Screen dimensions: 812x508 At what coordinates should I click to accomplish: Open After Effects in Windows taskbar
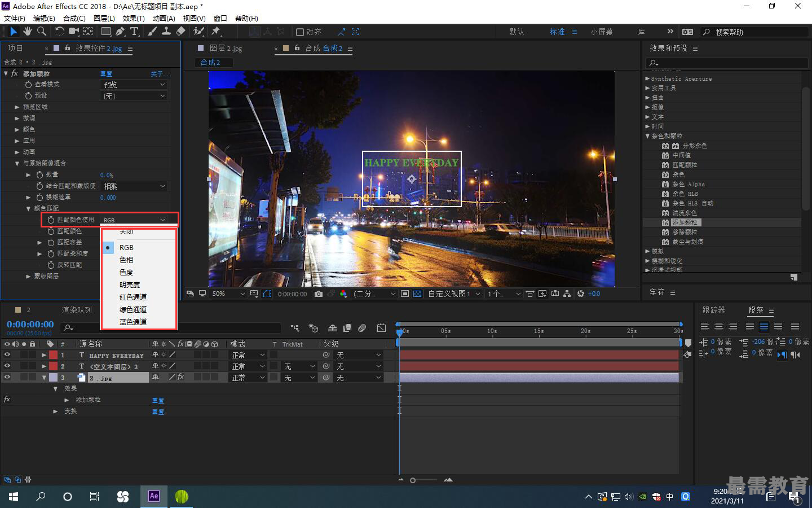(x=154, y=496)
